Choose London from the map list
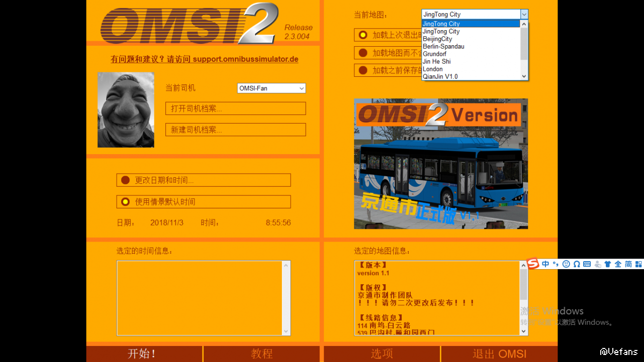Screen dimensions: 644x362 pos(433,69)
